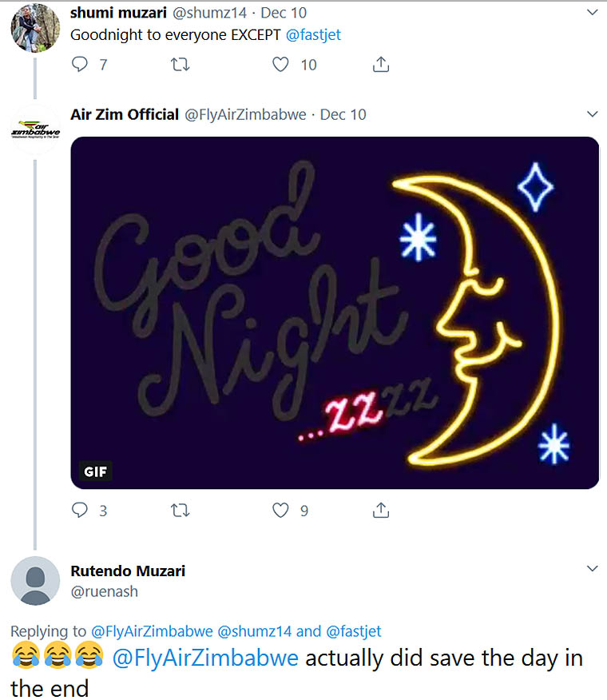The width and height of the screenshot is (607, 700).
Task: Like Air Zim Official's tweet with 9 likes
Action: 280,511
